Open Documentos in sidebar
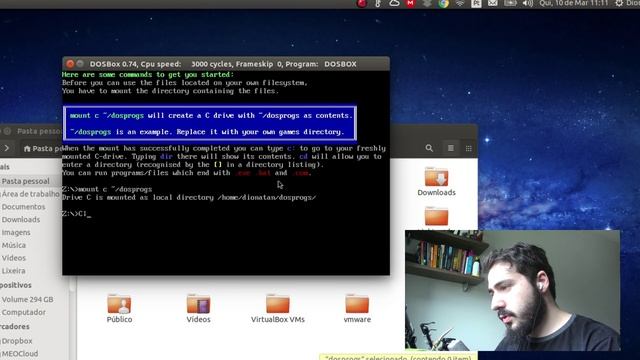Viewport: 640px width, 360px height. pyautogui.click(x=23, y=207)
